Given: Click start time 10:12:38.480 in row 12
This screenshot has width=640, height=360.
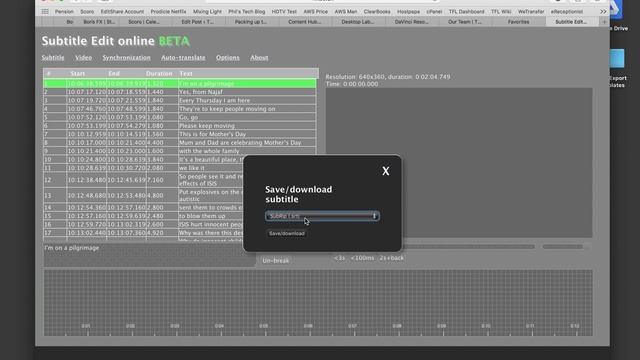Looking at the screenshot, I should (x=87, y=180).
